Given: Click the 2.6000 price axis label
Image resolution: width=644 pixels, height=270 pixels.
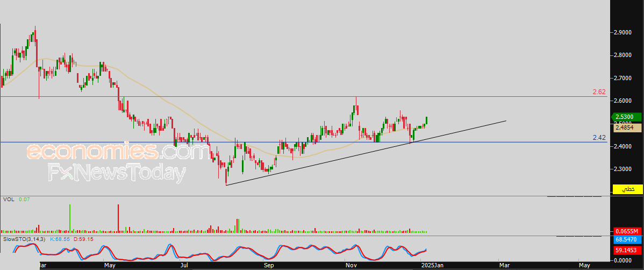Looking at the screenshot, I should 622,101.
